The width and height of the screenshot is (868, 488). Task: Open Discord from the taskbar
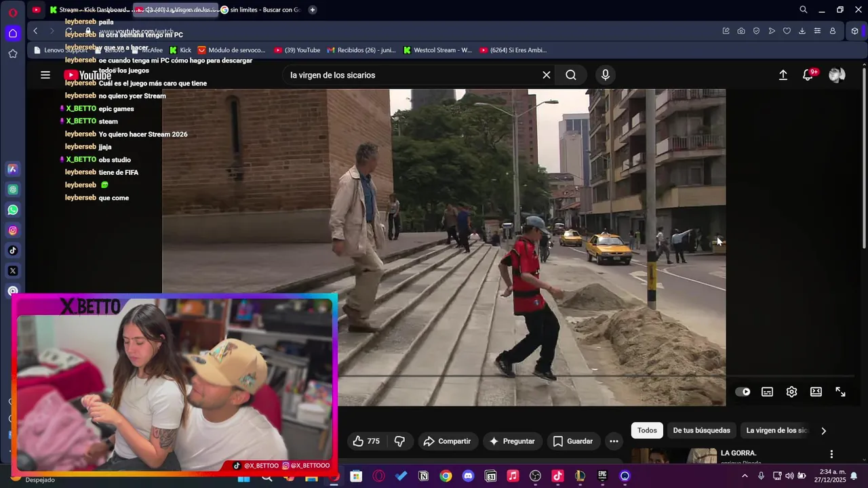(x=468, y=476)
